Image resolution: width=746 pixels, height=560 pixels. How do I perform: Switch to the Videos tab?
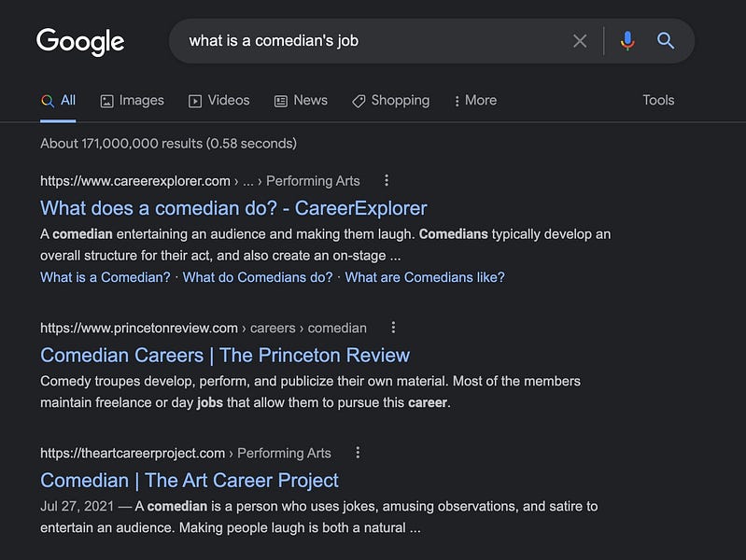218,101
